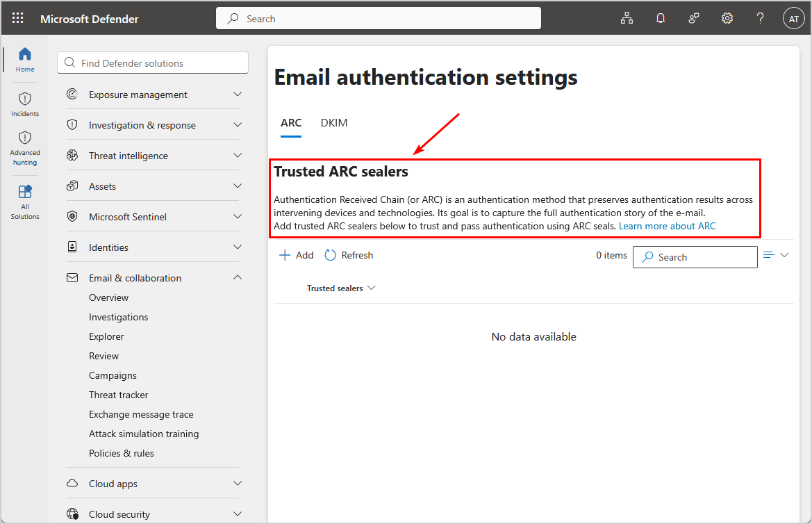The image size is (812, 524).
Task: Click the 'Email authentication settings' title
Action: pyautogui.click(x=426, y=78)
